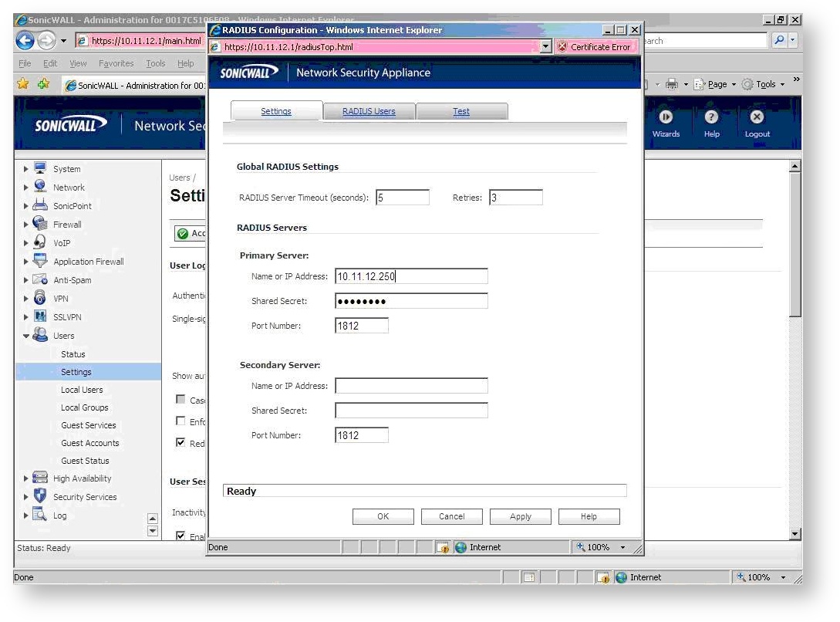This screenshot has width=840, height=622.
Task: Click the browser Back arrow button
Action: click(x=25, y=41)
